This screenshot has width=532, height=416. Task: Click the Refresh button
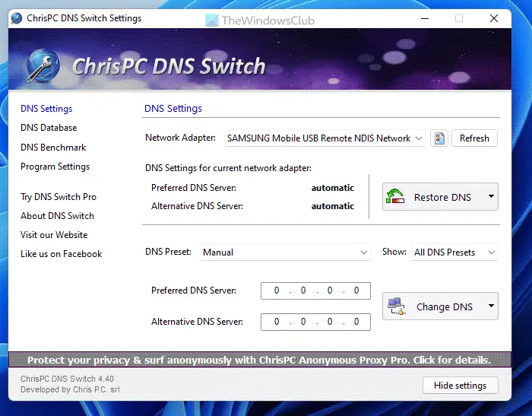tap(474, 138)
